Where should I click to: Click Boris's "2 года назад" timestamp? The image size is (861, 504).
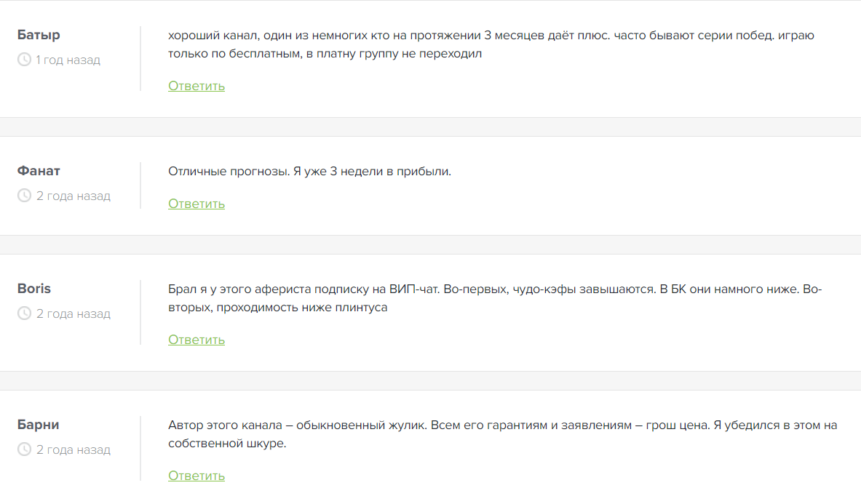[74, 313]
